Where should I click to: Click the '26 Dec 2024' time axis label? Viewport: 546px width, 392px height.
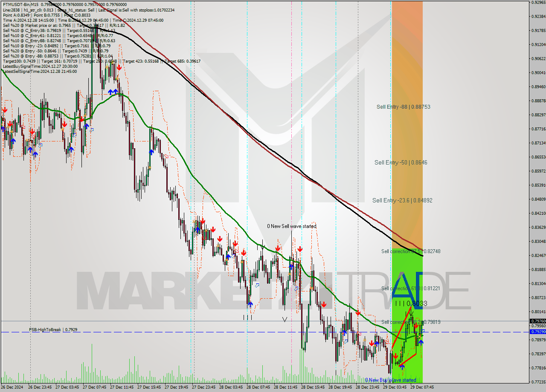pyautogui.click(x=12, y=387)
